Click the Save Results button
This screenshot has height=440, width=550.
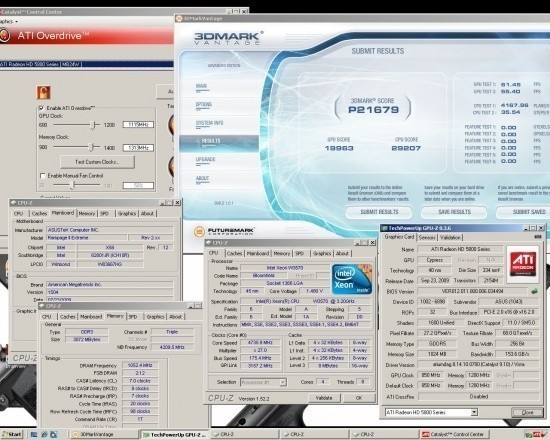[x=454, y=212]
